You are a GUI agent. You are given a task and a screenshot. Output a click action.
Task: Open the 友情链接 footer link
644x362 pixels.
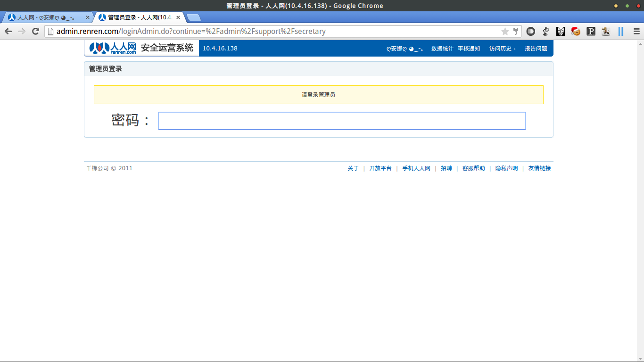point(539,168)
